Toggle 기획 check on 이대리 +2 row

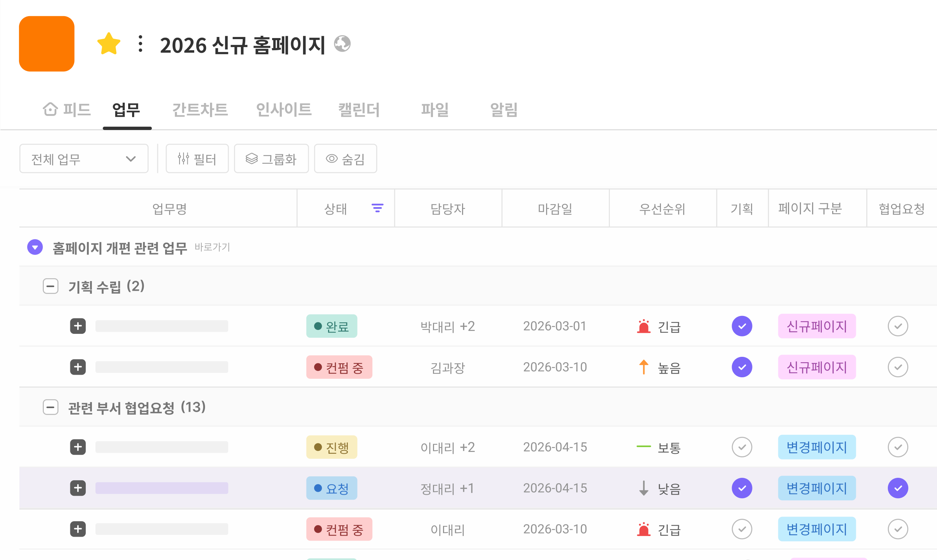tap(742, 447)
